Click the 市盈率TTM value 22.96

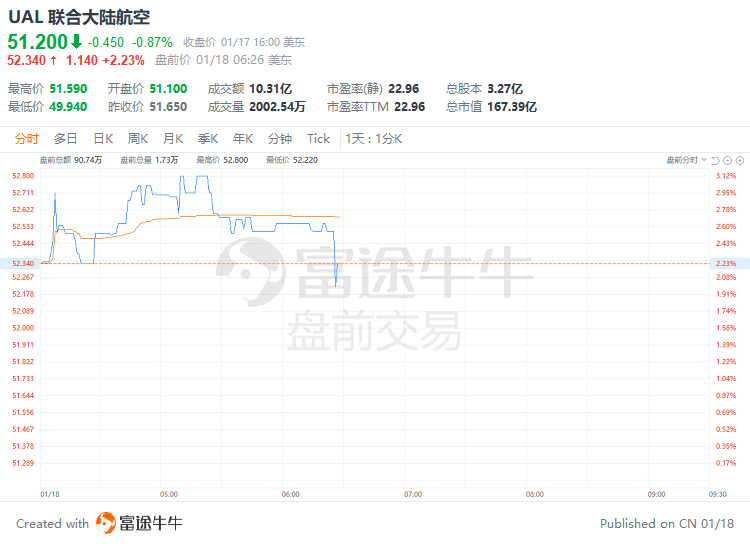coord(409,106)
